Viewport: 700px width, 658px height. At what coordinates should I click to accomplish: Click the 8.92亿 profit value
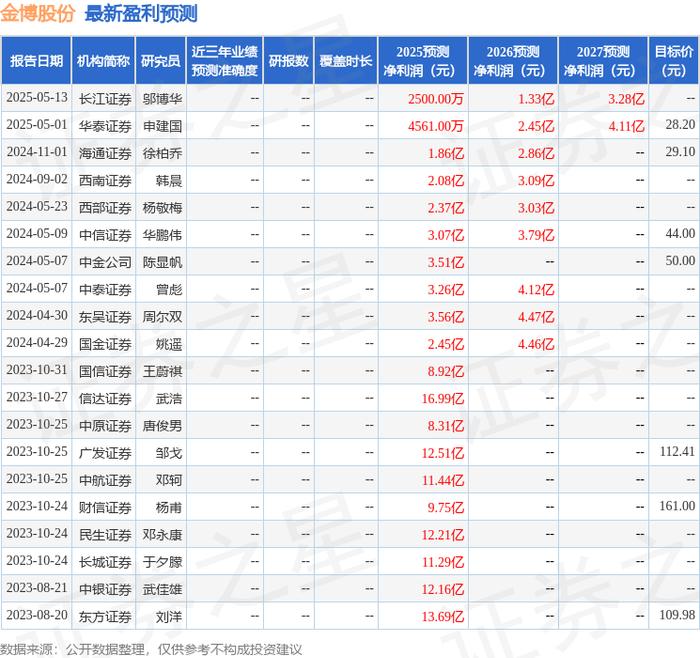446,371
